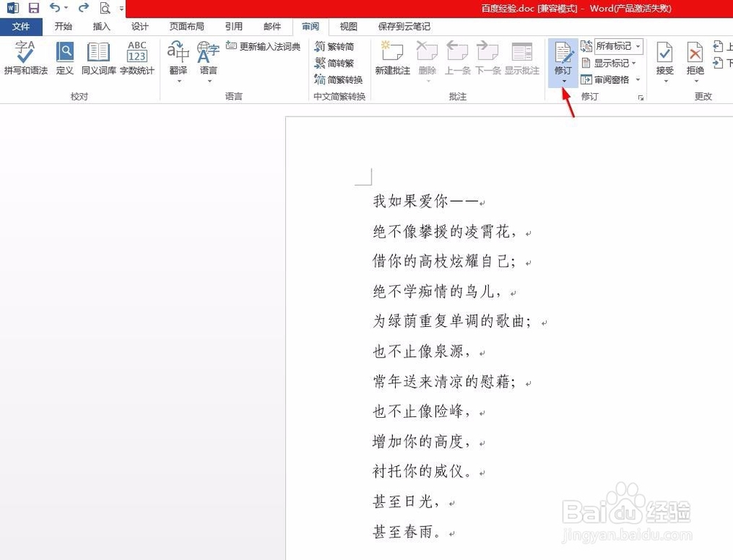Open the 保存到云笔记 tab
This screenshot has height=560, width=733.
coord(404,26)
